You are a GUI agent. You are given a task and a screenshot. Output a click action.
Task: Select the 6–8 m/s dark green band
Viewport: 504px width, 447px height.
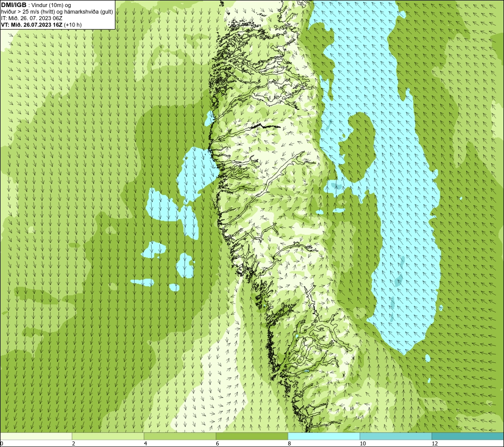tap(252, 436)
